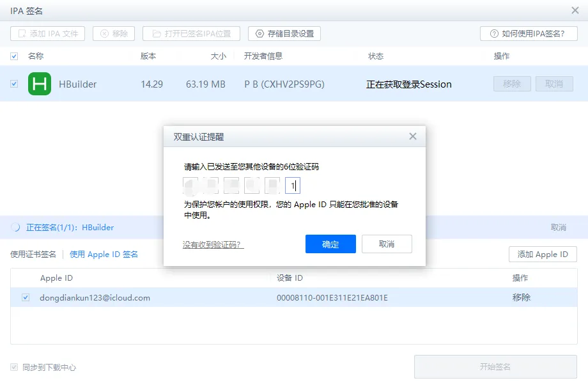
Task: Click the 版本 column header
Action: [x=148, y=56]
